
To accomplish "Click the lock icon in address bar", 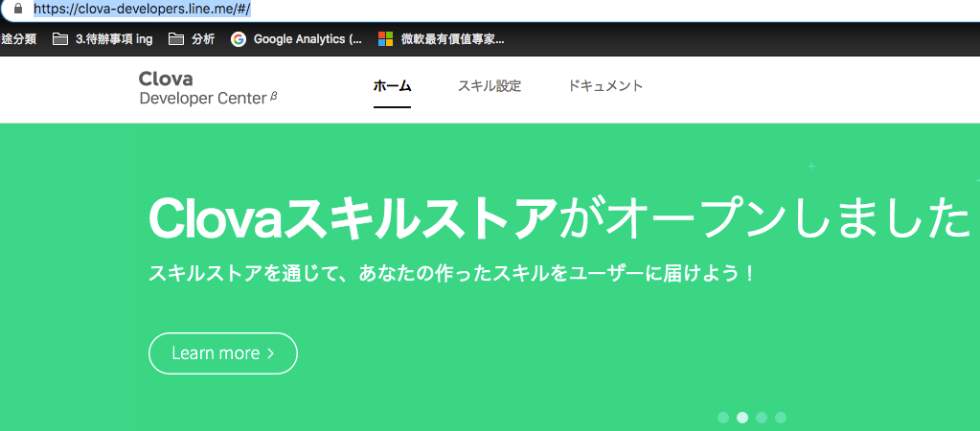I will 17,9.
